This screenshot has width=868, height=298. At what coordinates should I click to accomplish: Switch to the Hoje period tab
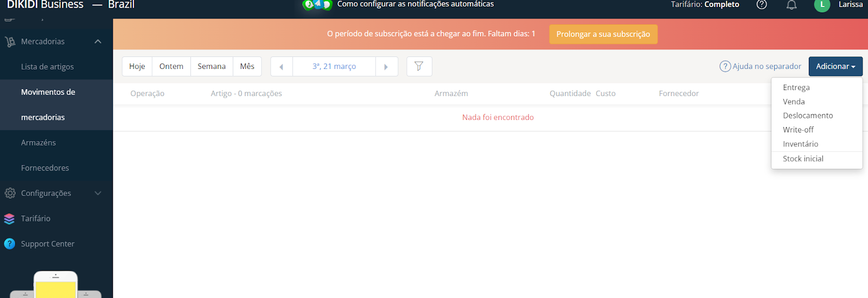[137, 66]
